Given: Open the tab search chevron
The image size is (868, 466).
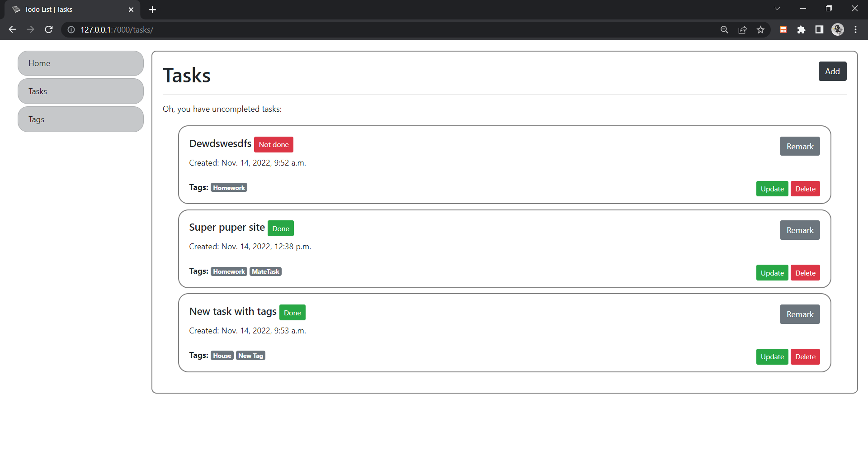Looking at the screenshot, I should (x=778, y=8).
